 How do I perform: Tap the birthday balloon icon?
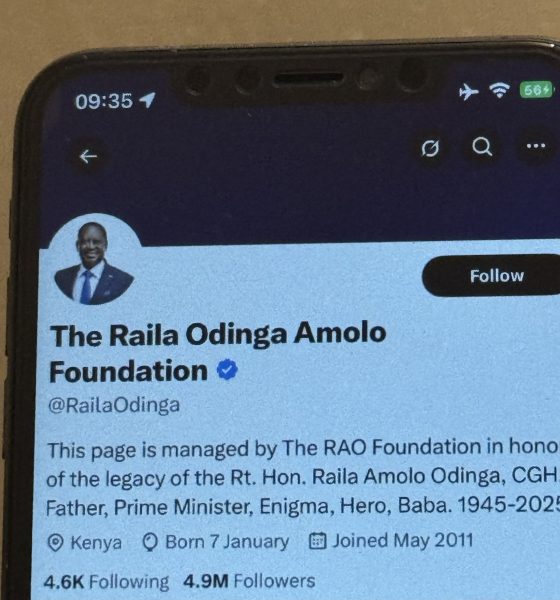coord(150,542)
